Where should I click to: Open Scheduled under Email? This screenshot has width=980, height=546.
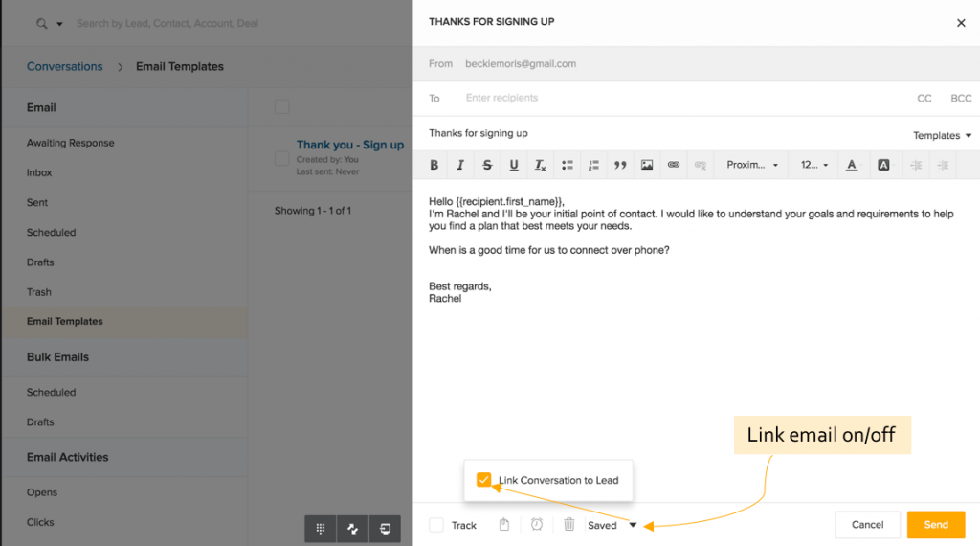(x=51, y=232)
